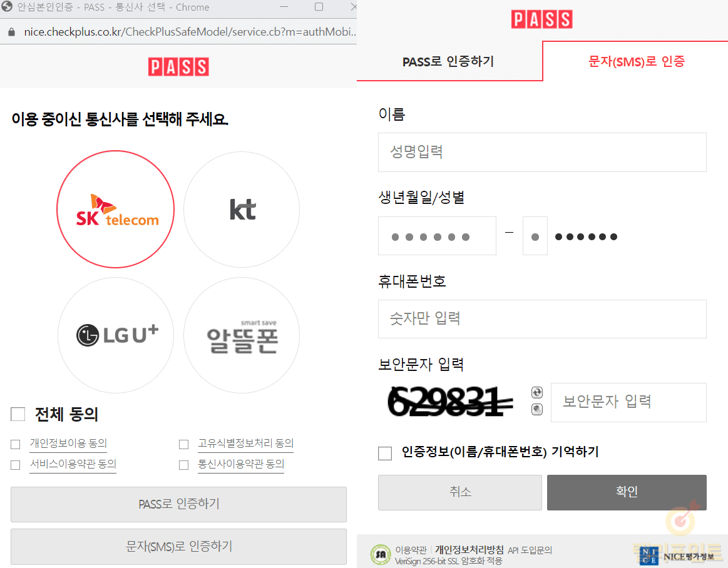Check the 전체 동의 checkbox
The width and height of the screenshot is (728, 568).
18,414
